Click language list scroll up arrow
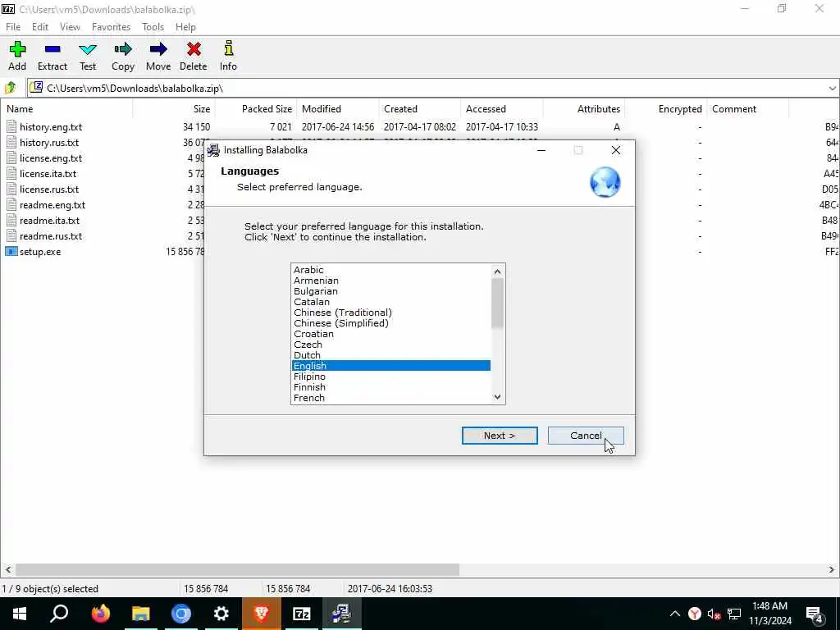Viewport: 840px width, 630px height. 497,272
